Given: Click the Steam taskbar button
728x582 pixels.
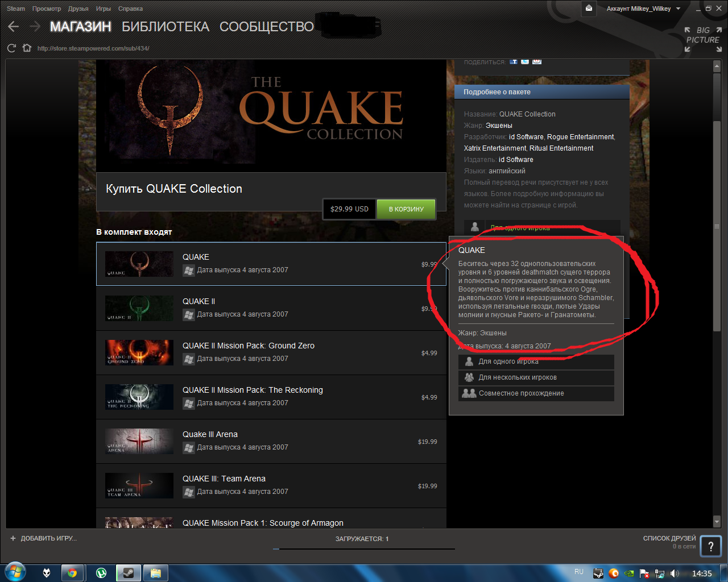Looking at the screenshot, I should coord(129,573).
